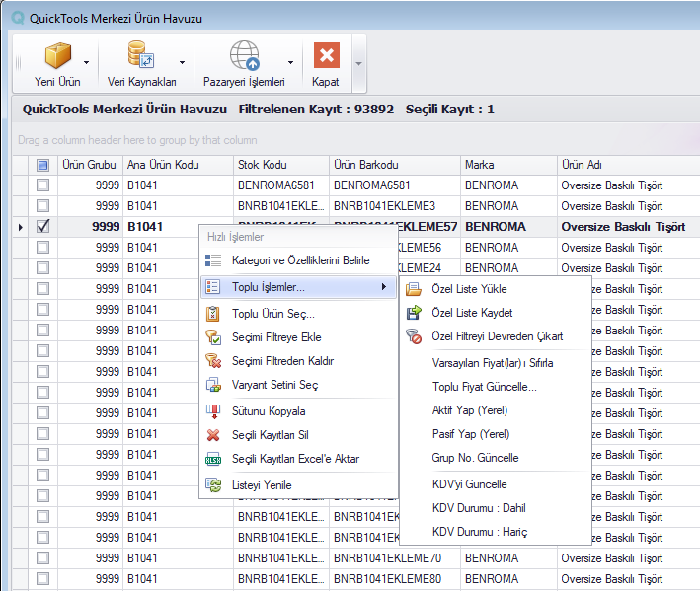This screenshot has width=700, height=591.
Task: Click the Listeyi Yenile refresh icon
Action: [213, 485]
